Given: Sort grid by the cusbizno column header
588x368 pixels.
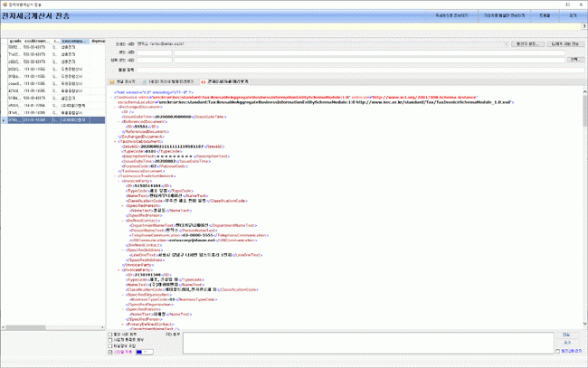Looking at the screenshot, I should [37, 41].
